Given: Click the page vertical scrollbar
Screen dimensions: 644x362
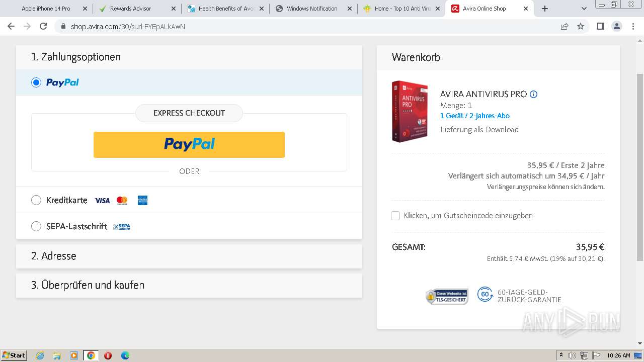Looking at the screenshot, I should click(x=640, y=167).
